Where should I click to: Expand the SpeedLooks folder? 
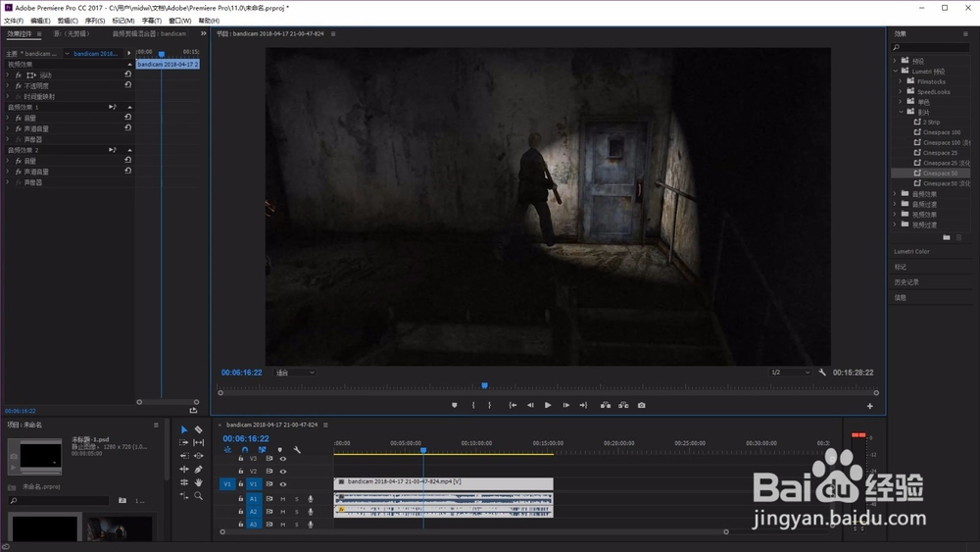901,91
